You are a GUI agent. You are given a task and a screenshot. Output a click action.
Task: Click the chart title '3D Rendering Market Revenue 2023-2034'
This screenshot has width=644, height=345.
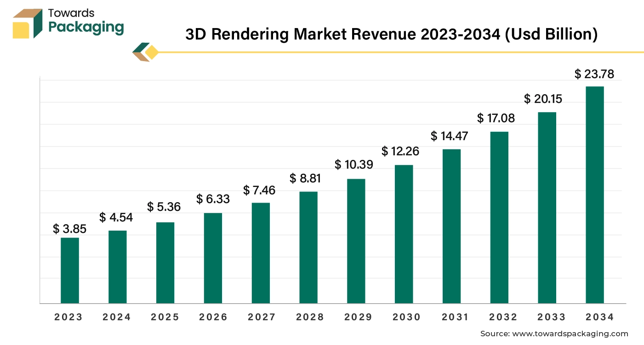point(391,34)
